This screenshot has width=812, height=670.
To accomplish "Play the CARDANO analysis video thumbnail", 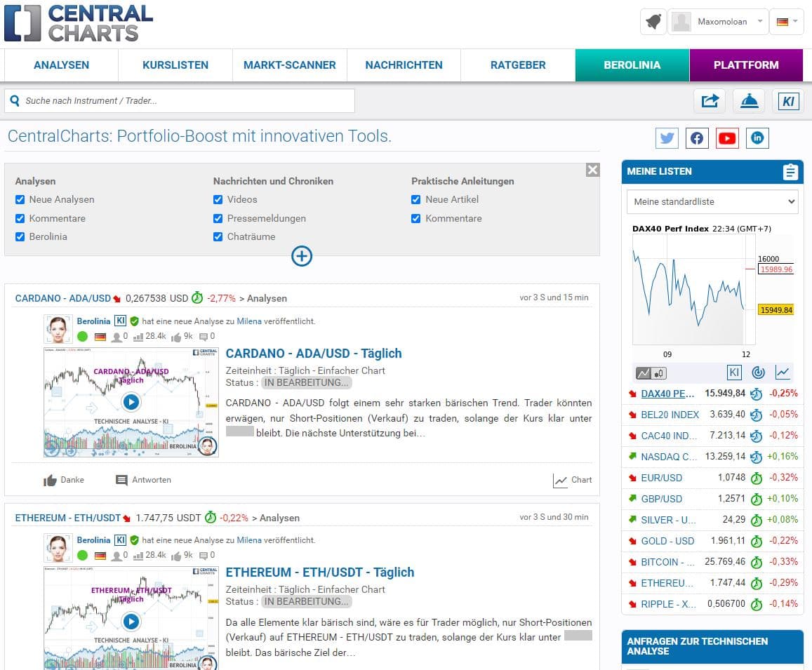I will point(130,402).
